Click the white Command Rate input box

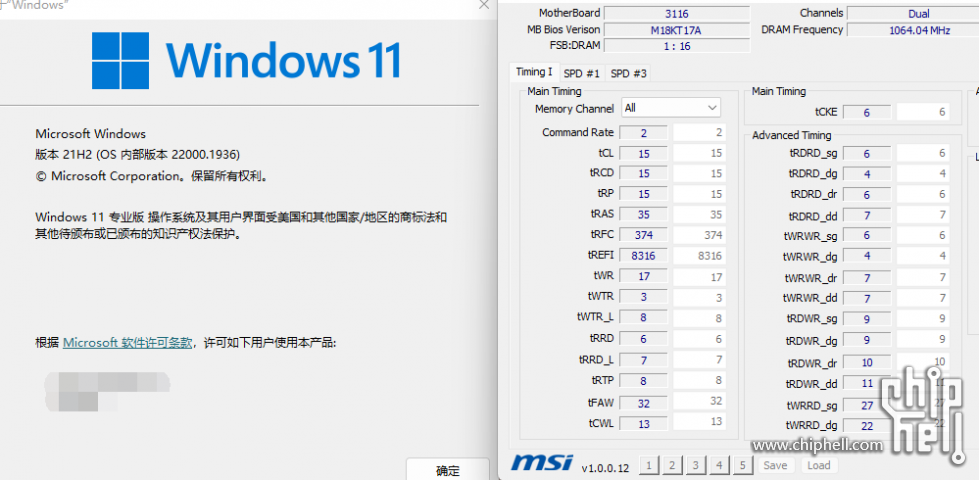(x=699, y=132)
